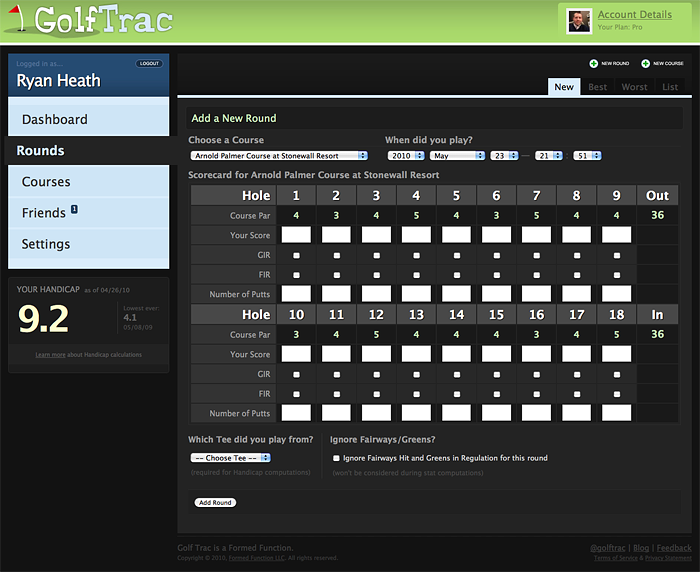700x572 pixels.
Task: Click the account profile photo
Action: (579, 21)
